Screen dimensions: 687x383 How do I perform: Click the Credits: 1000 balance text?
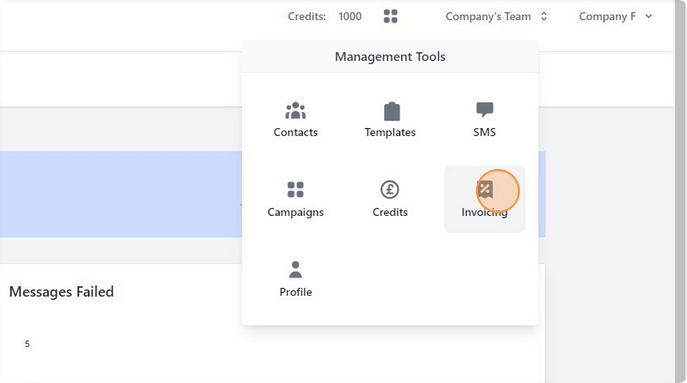coord(324,17)
